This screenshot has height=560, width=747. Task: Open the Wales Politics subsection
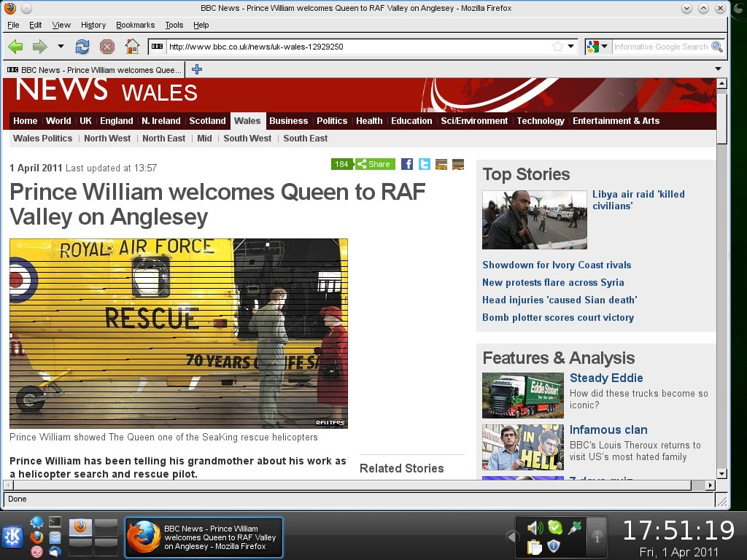coord(43,138)
